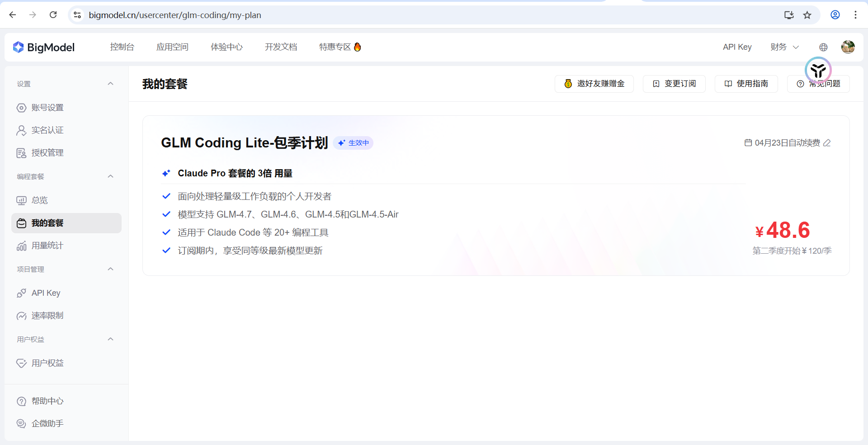The height and width of the screenshot is (445, 868).
Task: Click the 适用于 Claude Code 等 20+ 编程工具 line
Action: pyautogui.click(x=253, y=232)
